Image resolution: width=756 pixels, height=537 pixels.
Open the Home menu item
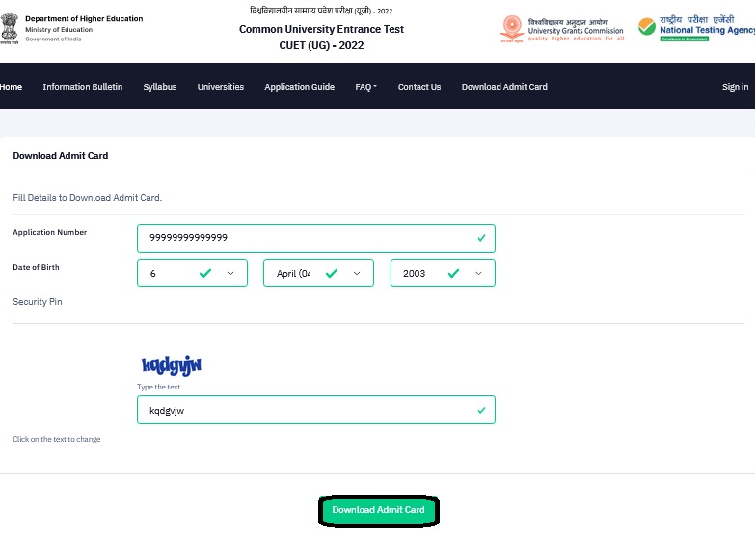(x=12, y=87)
